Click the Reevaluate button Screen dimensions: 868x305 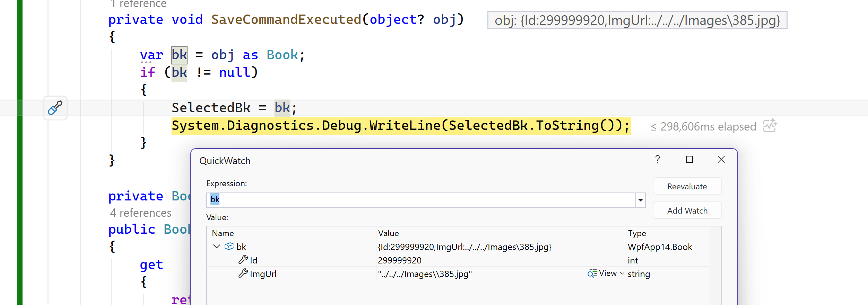687,186
